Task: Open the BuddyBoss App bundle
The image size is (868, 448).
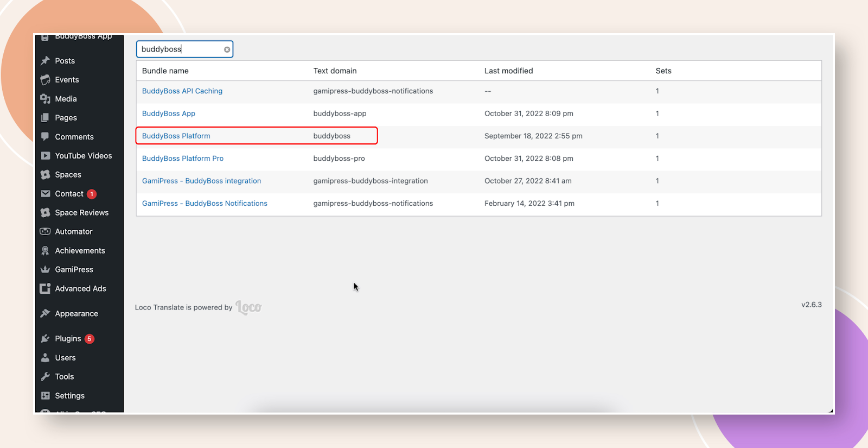Action: 169,113
